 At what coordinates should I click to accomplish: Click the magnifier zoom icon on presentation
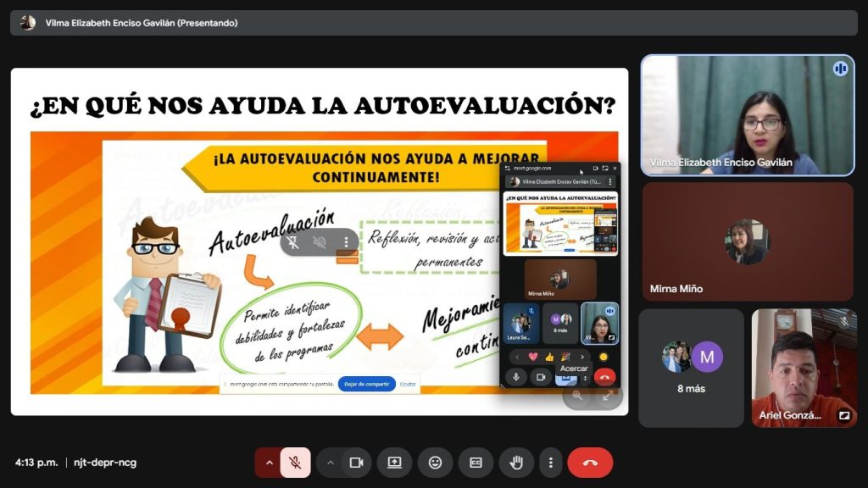(578, 396)
